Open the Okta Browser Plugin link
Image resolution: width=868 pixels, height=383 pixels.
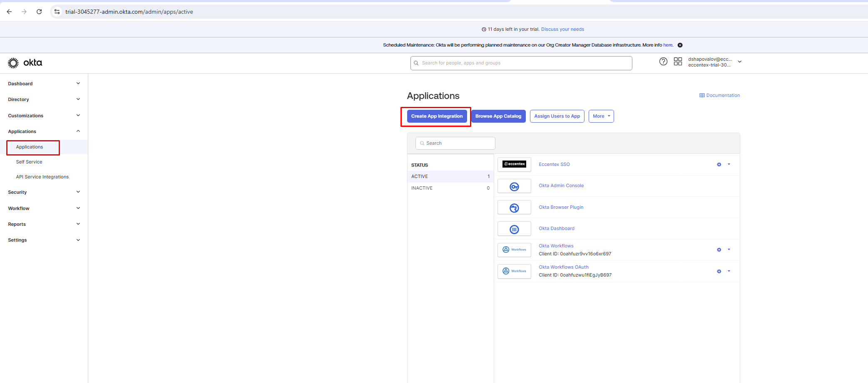(561, 207)
